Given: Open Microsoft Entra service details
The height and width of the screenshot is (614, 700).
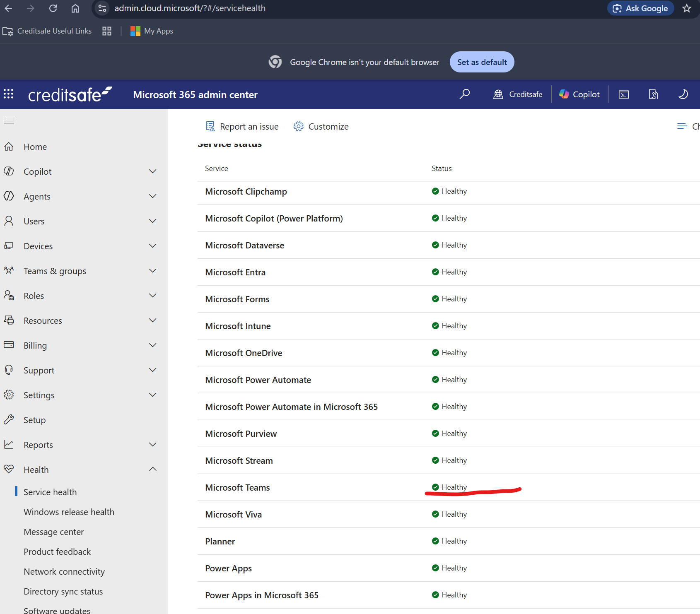Looking at the screenshot, I should pos(235,272).
